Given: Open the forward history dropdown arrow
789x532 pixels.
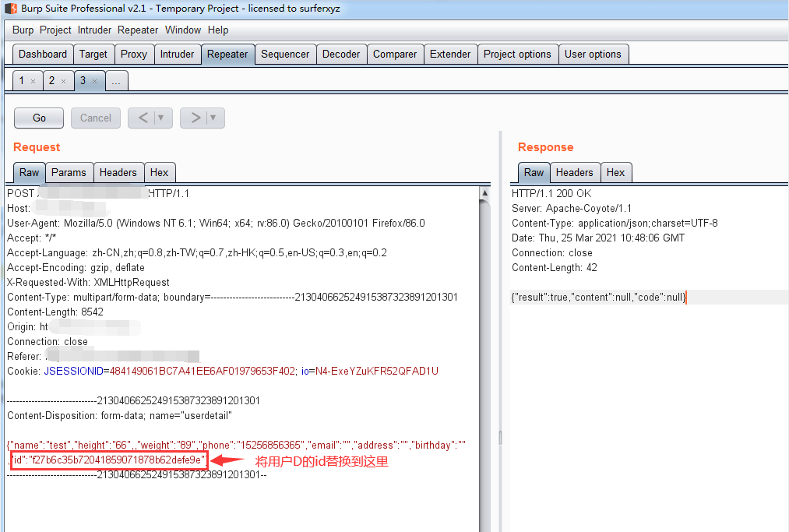Looking at the screenshot, I should (x=213, y=118).
